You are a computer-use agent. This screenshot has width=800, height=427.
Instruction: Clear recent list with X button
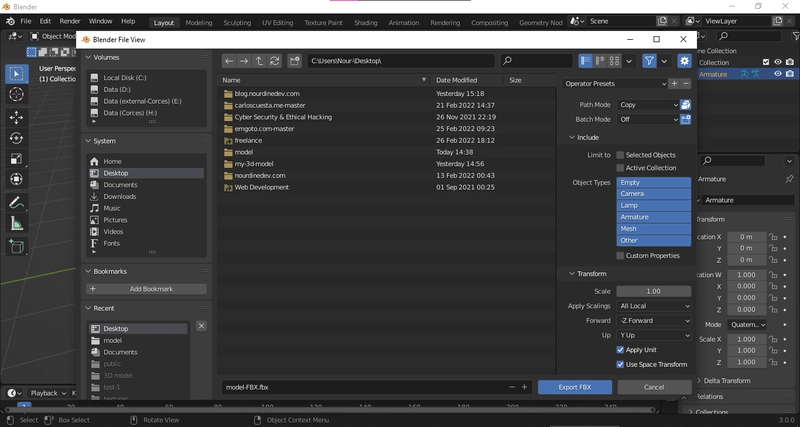202,326
